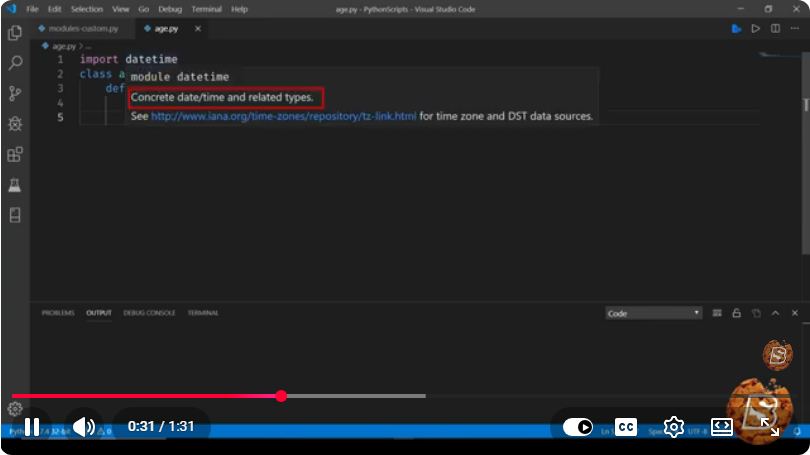Switch to the TERMINAL panel tab
Screen dimensions: 810x455
coord(203,313)
